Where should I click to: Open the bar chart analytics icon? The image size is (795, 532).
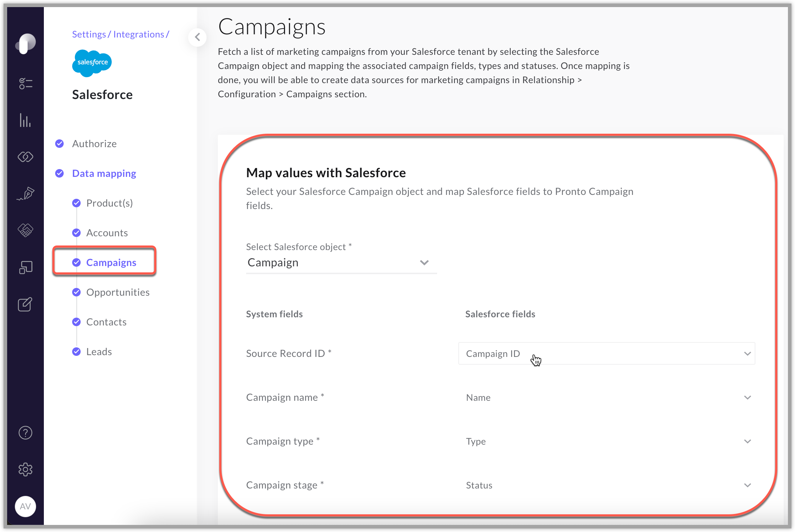(25, 121)
